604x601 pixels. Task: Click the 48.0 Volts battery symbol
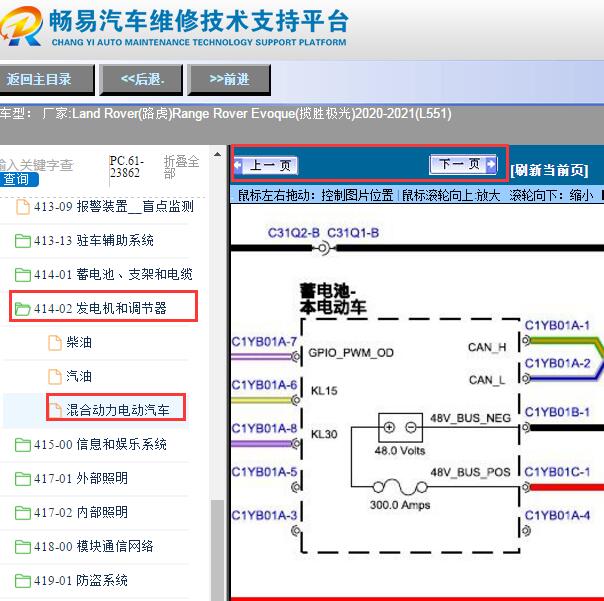[400, 428]
